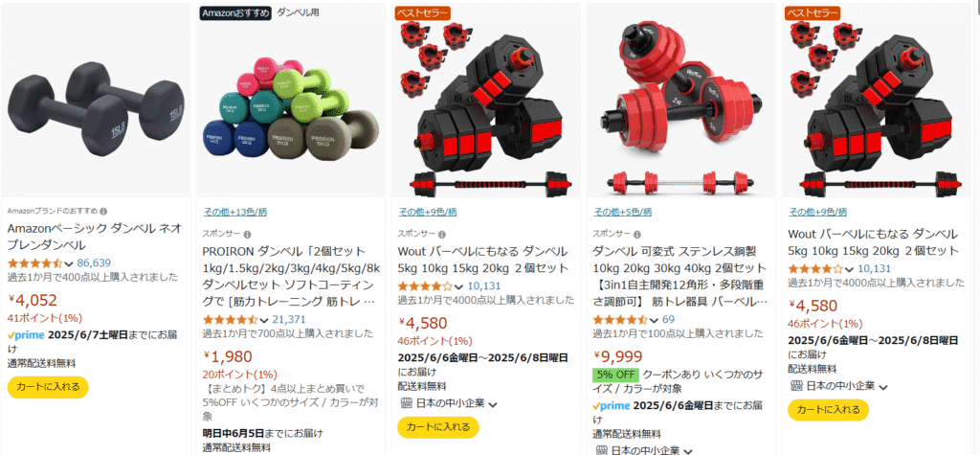Expand rating chevron on Amazonベーシック dumbbell
Screen dimensions: 980x455
click(69, 262)
